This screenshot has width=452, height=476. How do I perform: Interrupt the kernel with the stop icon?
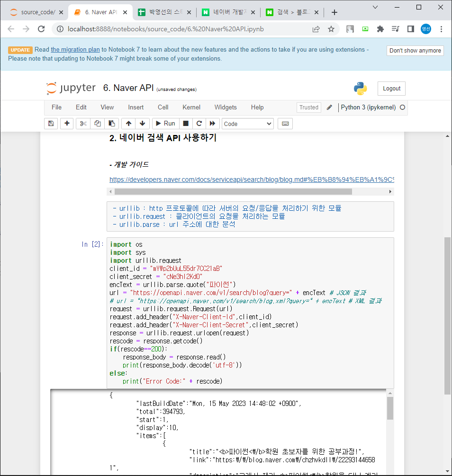[186, 124]
